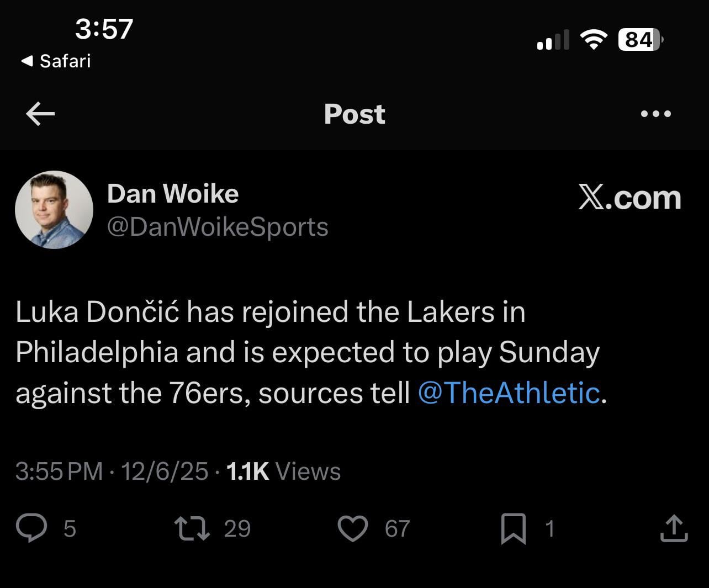Tap the 3:57 status bar clock
709x588 pixels.
click(x=104, y=29)
